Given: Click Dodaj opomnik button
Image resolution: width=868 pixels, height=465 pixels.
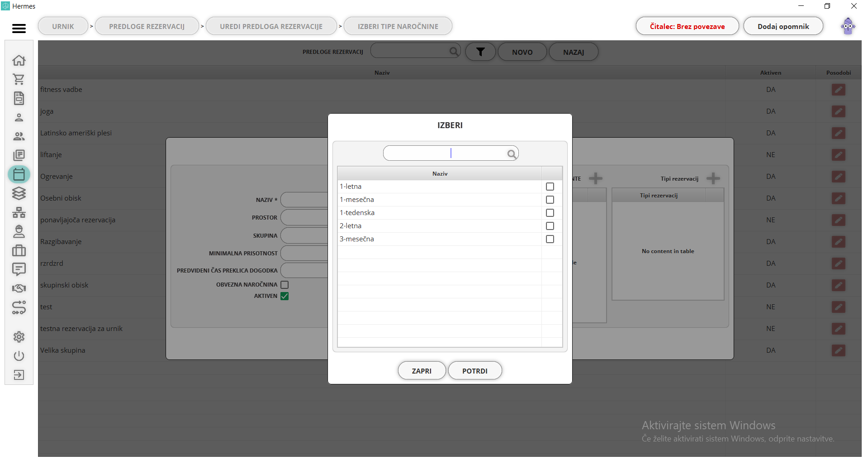Looking at the screenshot, I should click(x=783, y=26).
